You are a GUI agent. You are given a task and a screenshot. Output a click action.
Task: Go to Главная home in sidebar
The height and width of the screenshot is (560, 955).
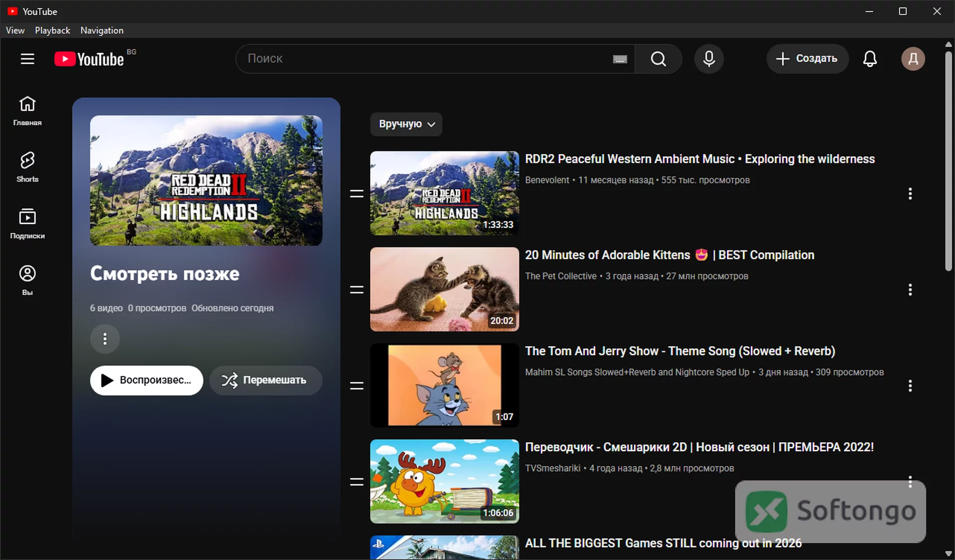[x=27, y=111]
